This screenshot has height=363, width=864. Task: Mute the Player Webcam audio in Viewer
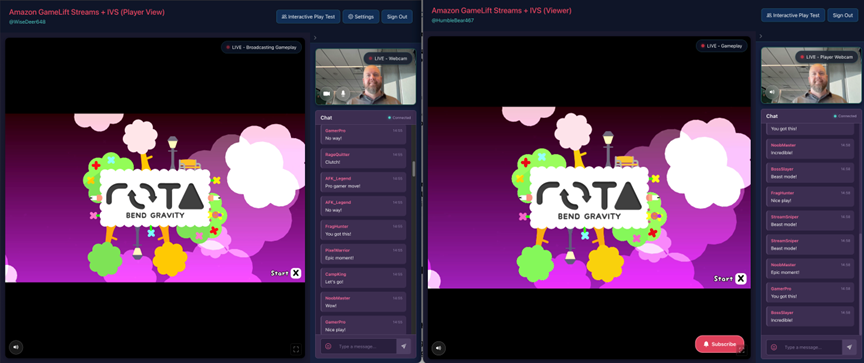[x=771, y=92]
